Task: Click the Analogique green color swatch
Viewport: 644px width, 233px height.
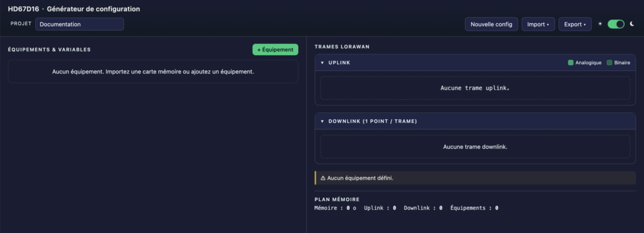Action: (570, 63)
